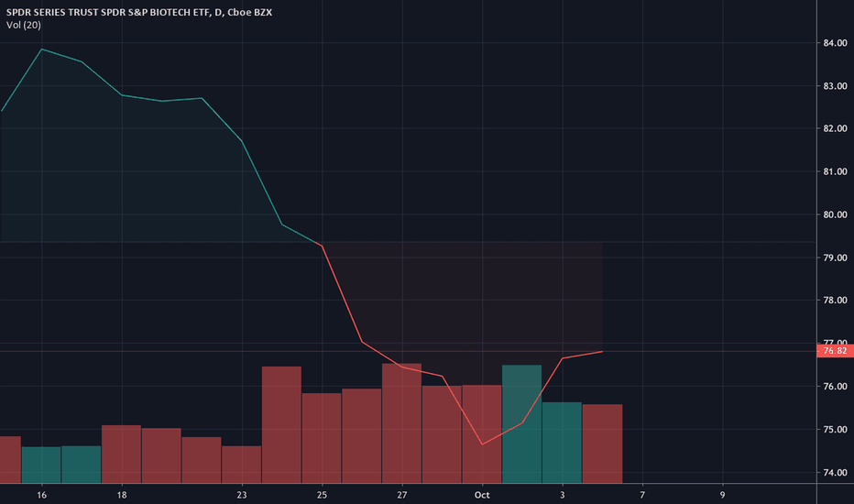Click the price line low point above Oct
The image size is (854, 504).
(482, 444)
